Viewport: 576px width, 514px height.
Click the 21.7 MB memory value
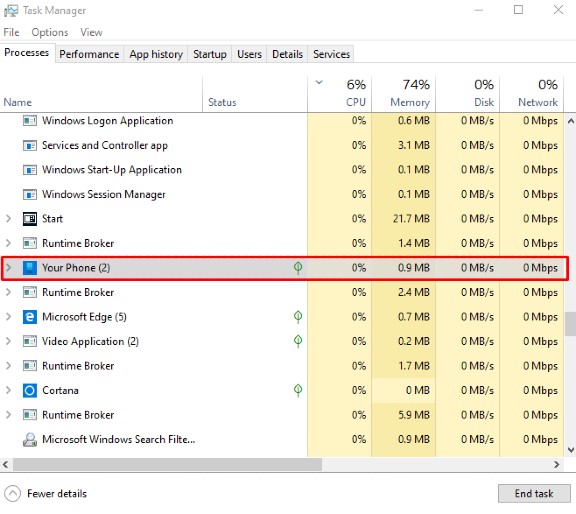pyautogui.click(x=411, y=219)
